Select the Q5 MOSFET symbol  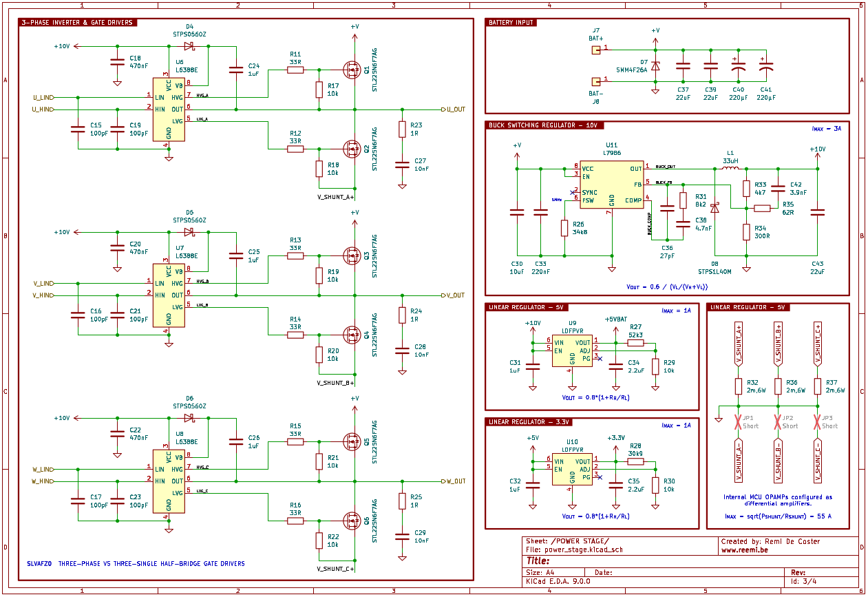pos(352,441)
